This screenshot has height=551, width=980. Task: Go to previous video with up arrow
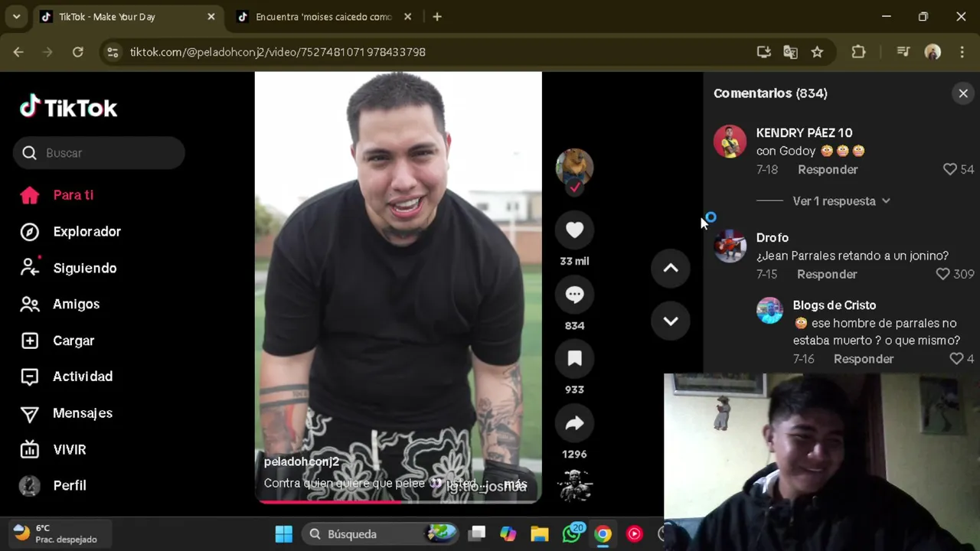671,268
